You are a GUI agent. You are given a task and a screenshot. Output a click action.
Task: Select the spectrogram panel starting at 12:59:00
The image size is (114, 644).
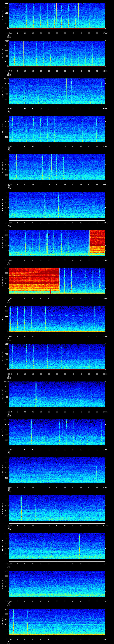click(57, 508)
